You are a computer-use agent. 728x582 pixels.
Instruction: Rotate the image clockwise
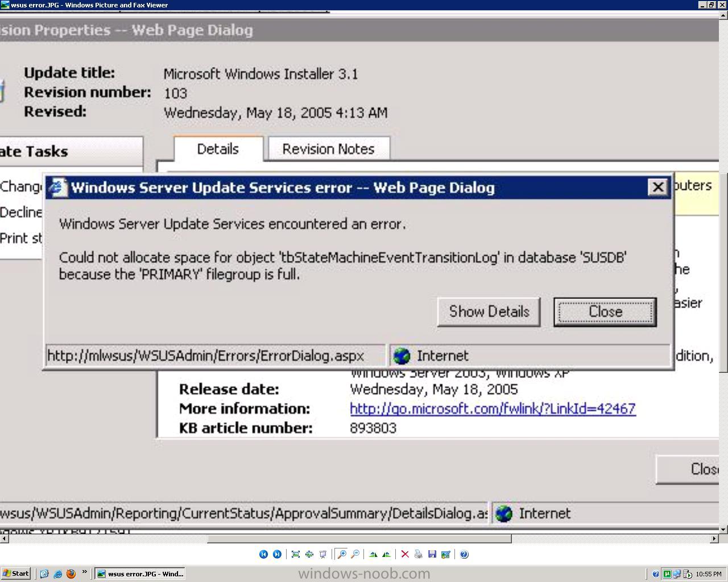pyautogui.click(x=373, y=554)
